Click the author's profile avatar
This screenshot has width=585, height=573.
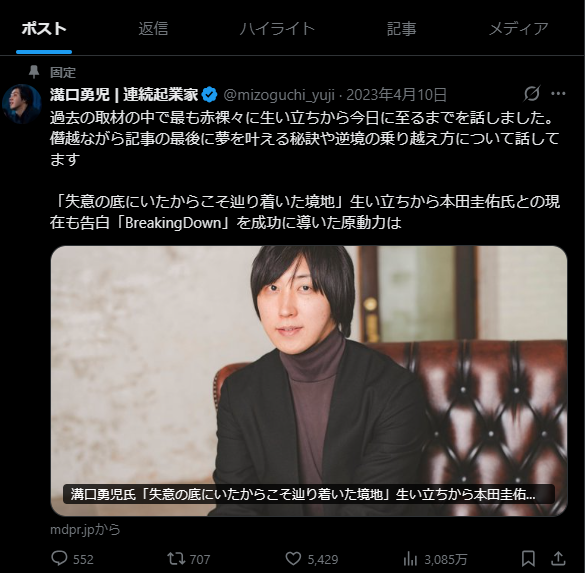(21, 104)
